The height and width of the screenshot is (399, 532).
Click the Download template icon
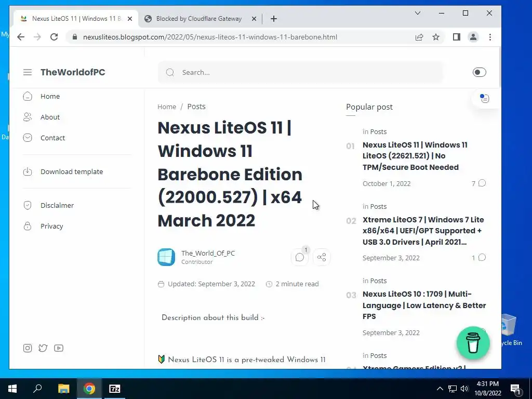coord(28,171)
